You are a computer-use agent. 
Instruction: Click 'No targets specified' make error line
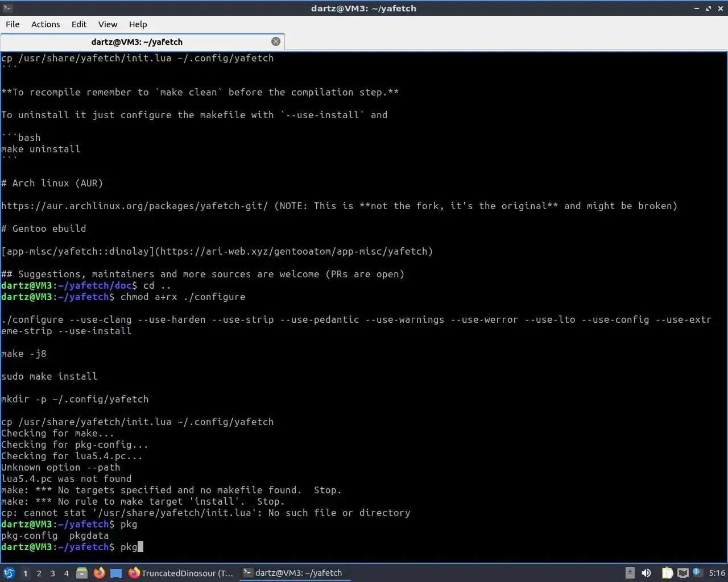[x=171, y=490]
